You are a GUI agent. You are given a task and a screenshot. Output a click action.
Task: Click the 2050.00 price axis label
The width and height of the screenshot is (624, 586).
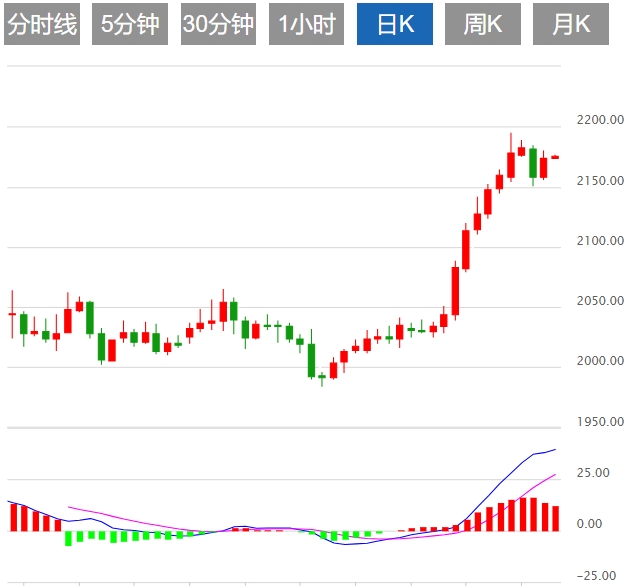(x=600, y=301)
